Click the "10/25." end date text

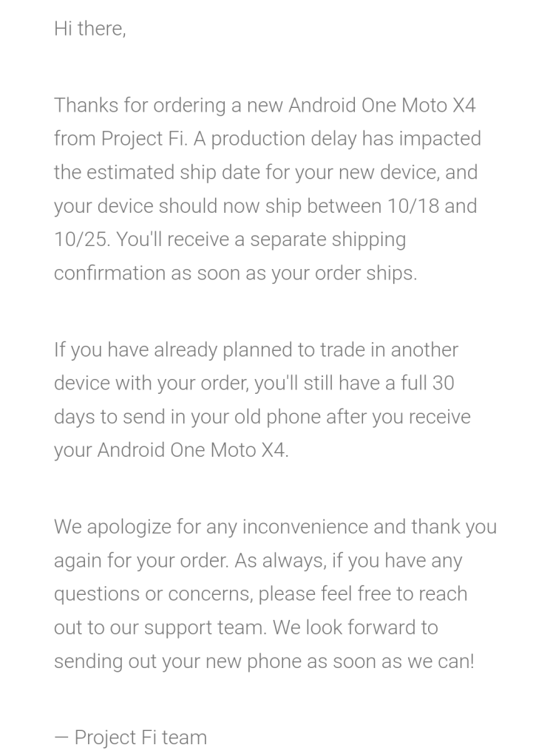click(x=82, y=239)
